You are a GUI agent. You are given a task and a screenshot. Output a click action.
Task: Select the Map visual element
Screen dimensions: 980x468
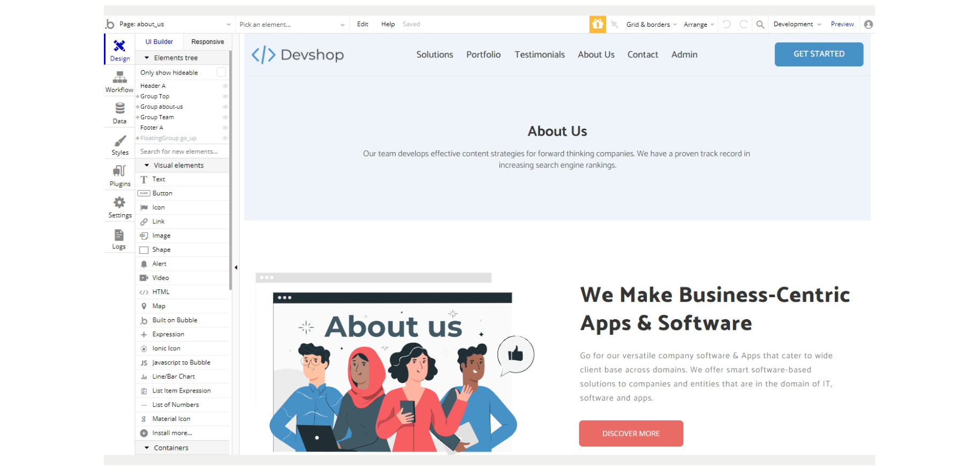pos(182,306)
